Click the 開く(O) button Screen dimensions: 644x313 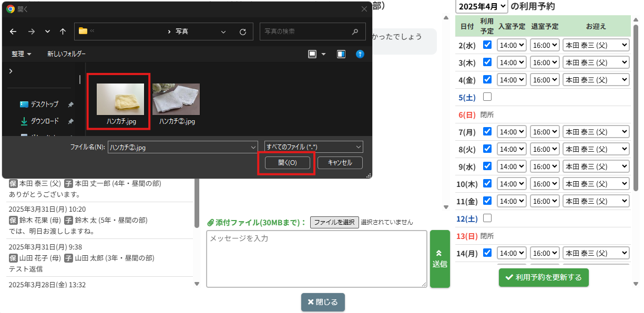[x=288, y=163]
